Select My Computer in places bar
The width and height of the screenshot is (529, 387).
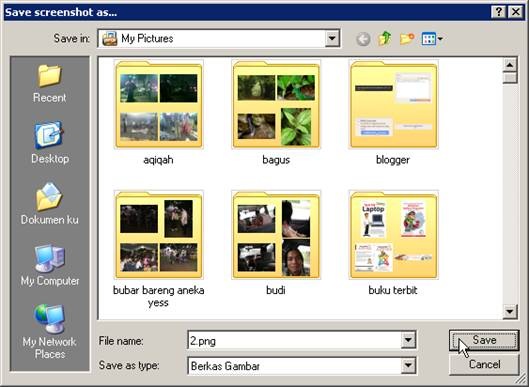50,266
